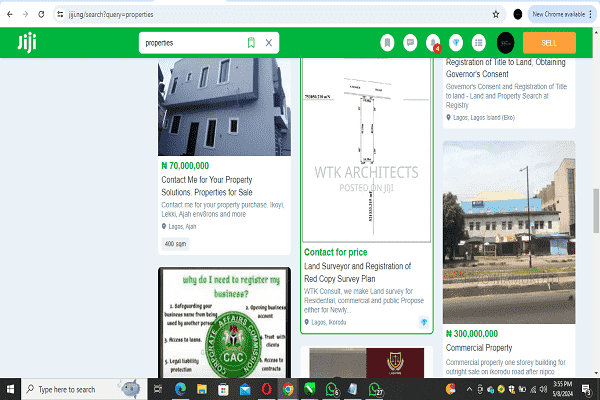Viewport: 600px width, 400px height.
Task: Click the taskbar Type here to search box
Action: click(84, 390)
